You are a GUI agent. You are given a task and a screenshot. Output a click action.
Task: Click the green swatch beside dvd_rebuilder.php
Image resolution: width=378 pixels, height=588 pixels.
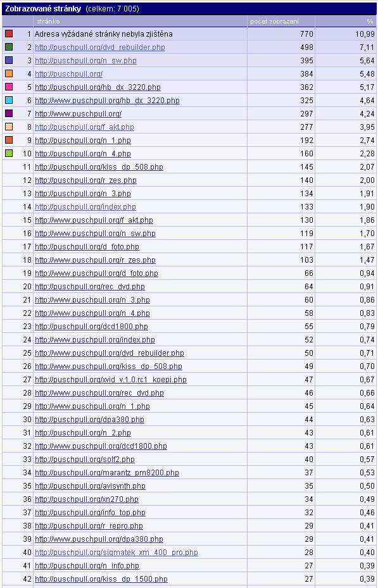[x=9, y=47]
